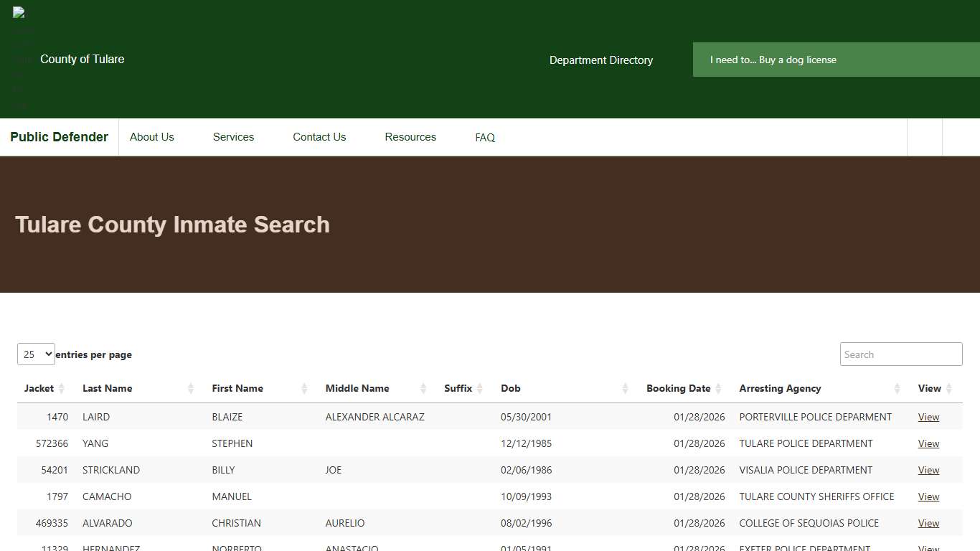Select Contact Us from the navigation bar

319,137
